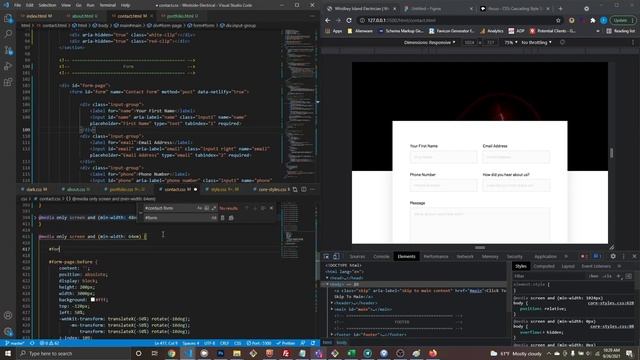The height and width of the screenshot is (360, 640).
Task: Toggle the .cls class editor button
Action: click(x=607, y=276)
